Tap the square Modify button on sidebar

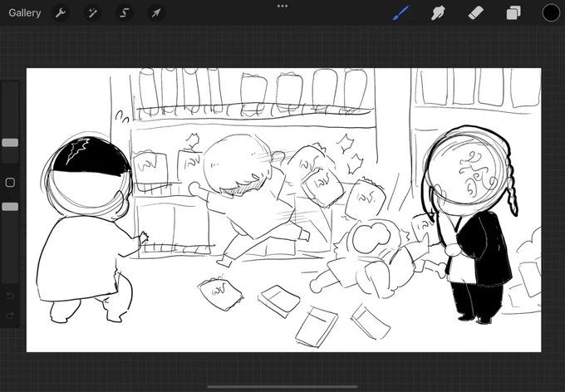pyautogui.click(x=10, y=183)
